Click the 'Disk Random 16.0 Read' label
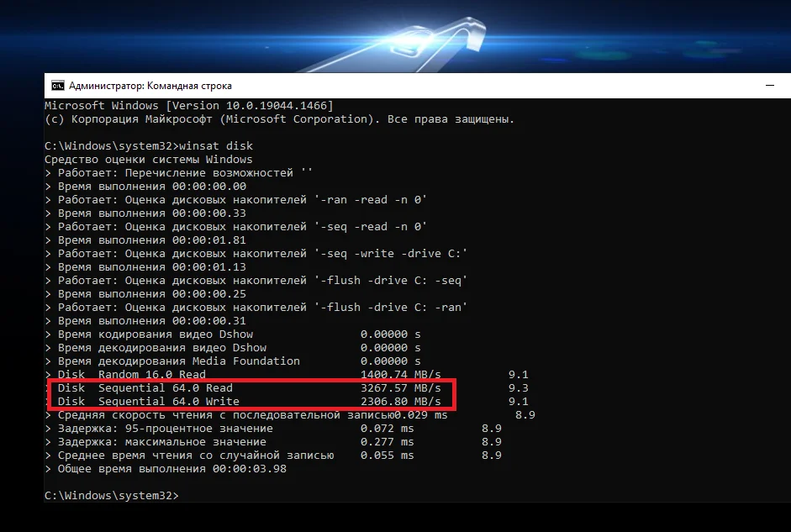The image size is (791, 532). click(x=131, y=374)
